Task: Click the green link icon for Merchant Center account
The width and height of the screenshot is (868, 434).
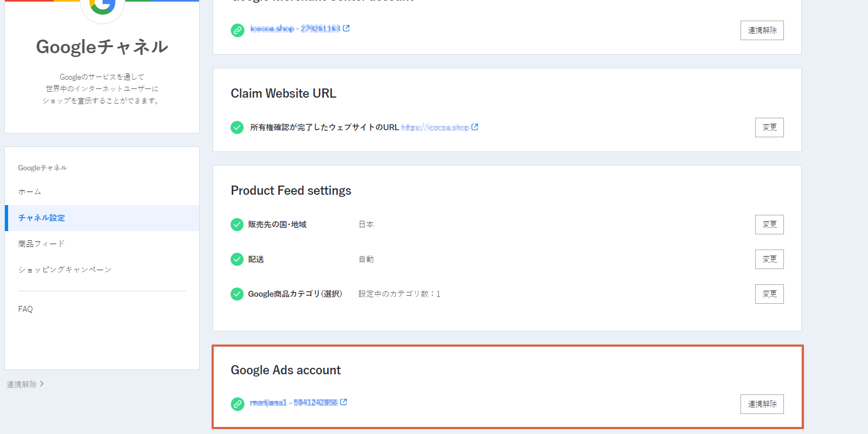Action: [x=238, y=30]
